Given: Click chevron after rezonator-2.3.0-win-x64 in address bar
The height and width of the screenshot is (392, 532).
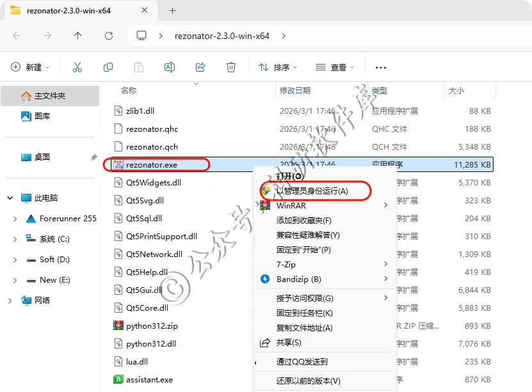Looking at the screenshot, I should pos(284,36).
